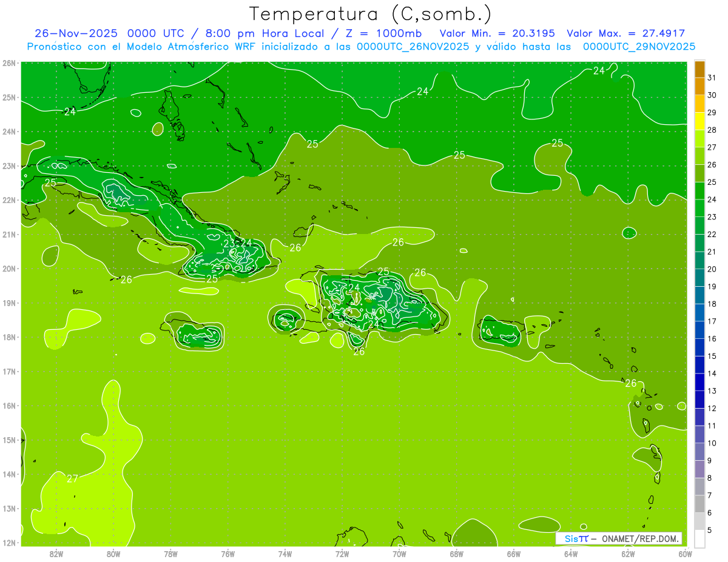Click the white swatch below legend value 5

click(699, 538)
